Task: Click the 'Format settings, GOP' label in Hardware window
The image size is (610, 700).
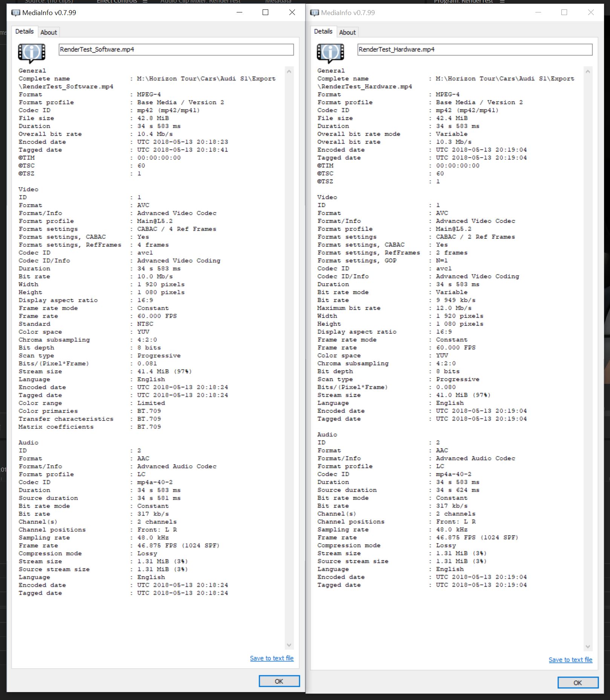Action: 357,261
